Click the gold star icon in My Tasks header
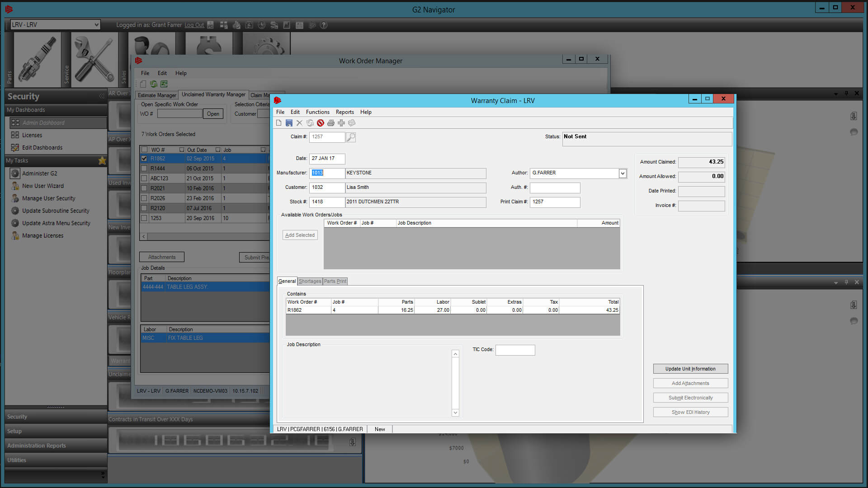This screenshot has height=488, width=868. [102, 161]
